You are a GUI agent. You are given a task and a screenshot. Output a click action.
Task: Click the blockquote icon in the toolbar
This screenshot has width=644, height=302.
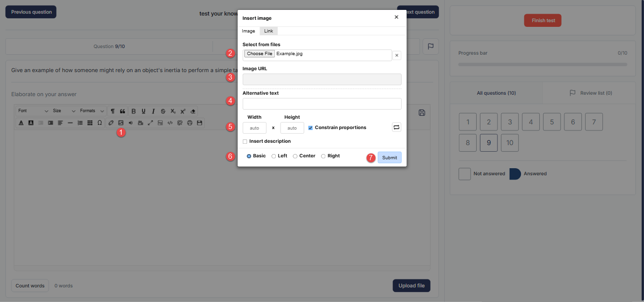click(x=123, y=111)
